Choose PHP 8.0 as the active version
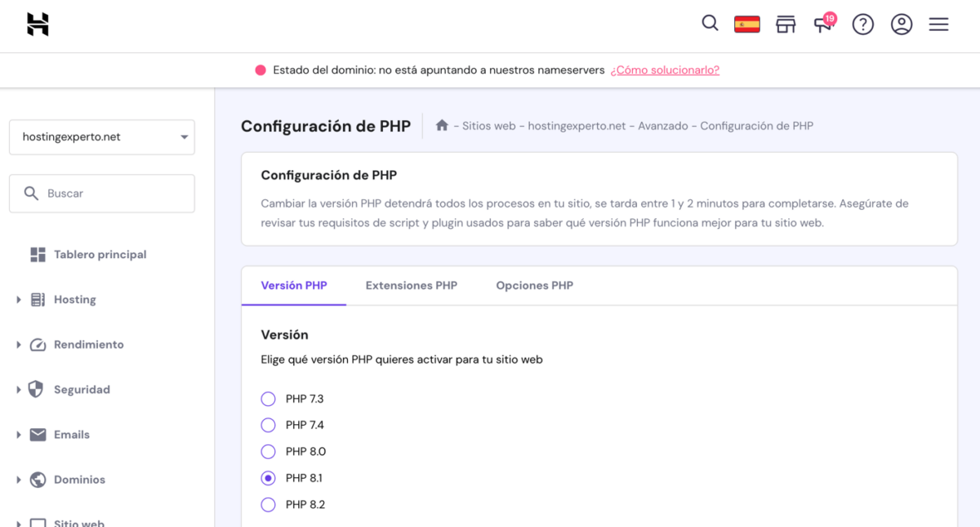Screen dimensions: 980x527 click(268, 451)
